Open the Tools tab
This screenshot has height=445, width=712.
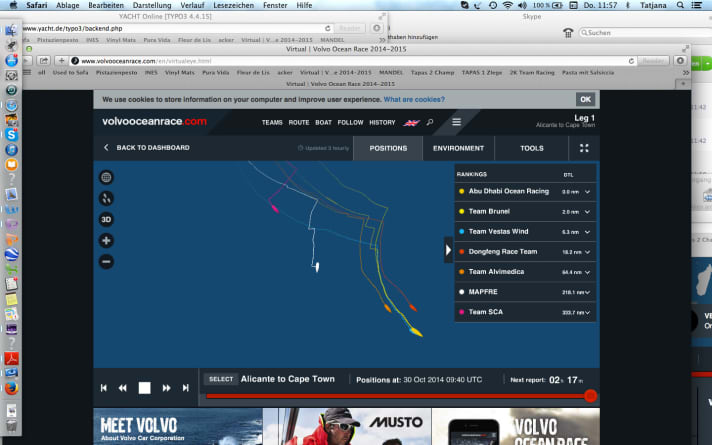[532, 148]
